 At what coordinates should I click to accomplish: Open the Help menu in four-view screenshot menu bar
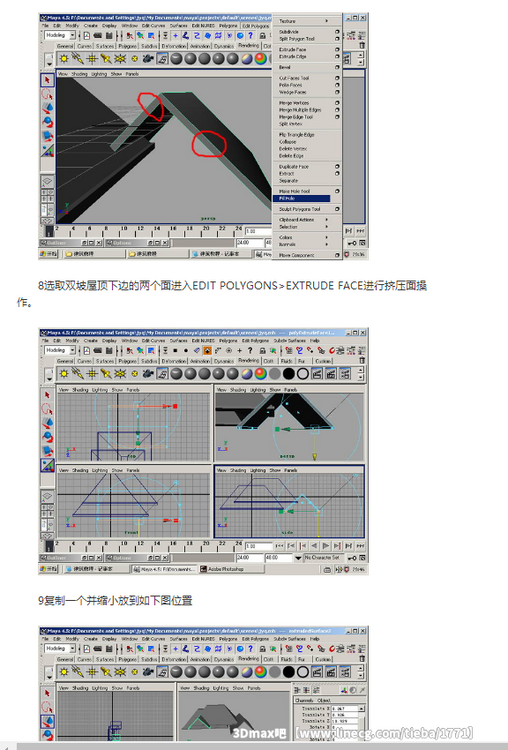pos(314,341)
